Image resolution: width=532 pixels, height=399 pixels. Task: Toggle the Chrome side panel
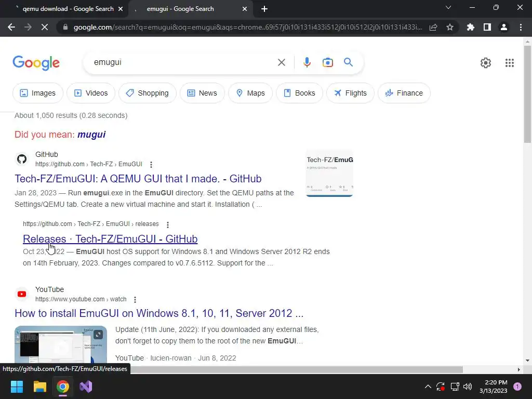pyautogui.click(x=487, y=27)
